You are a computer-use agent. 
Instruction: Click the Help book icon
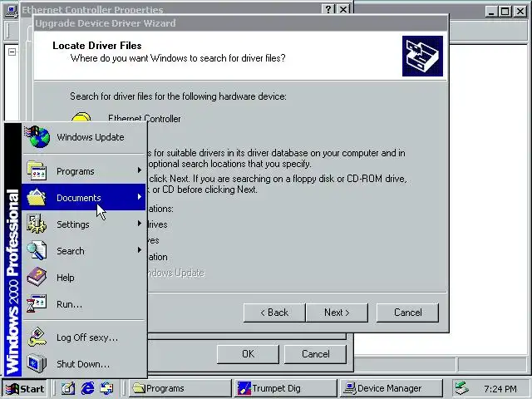pyautogui.click(x=37, y=277)
